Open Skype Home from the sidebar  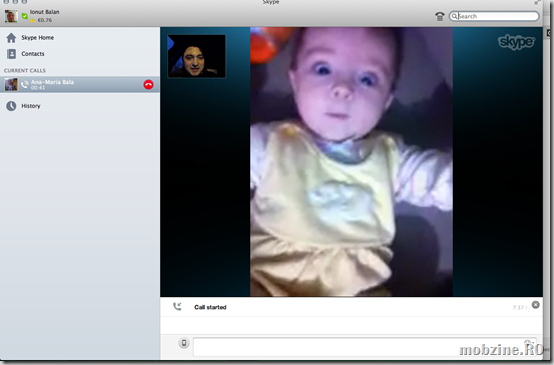(30, 37)
